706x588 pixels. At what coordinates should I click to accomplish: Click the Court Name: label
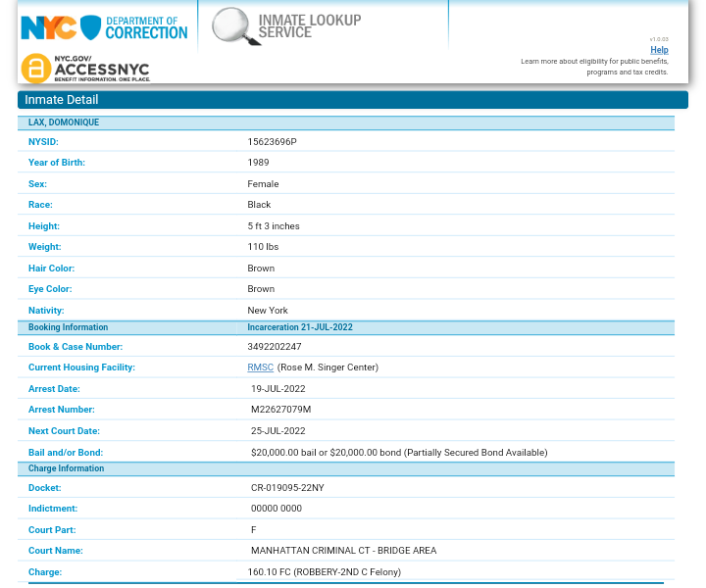pyautogui.click(x=55, y=551)
